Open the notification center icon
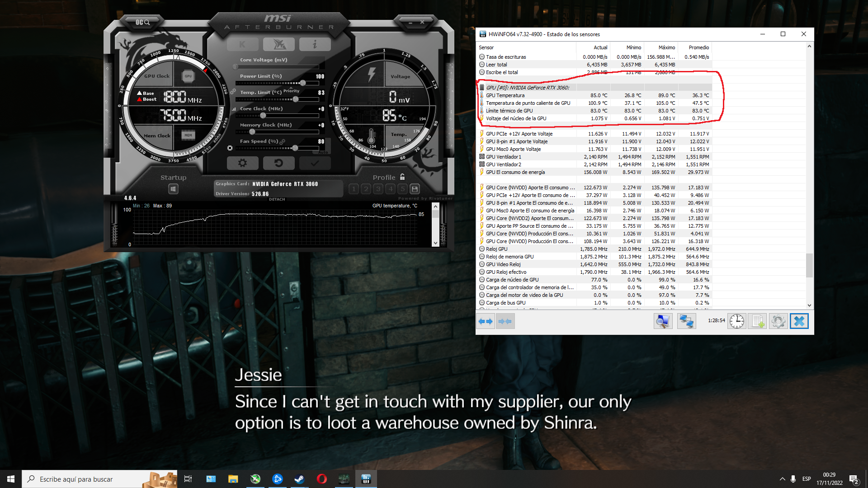This screenshot has height=488, width=868. [854, 479]
